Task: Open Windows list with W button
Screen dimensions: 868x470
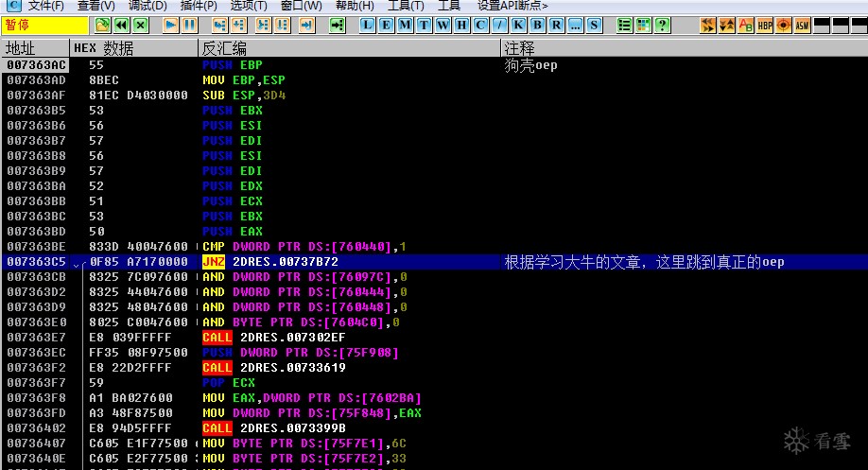Action: click(443, 25)
